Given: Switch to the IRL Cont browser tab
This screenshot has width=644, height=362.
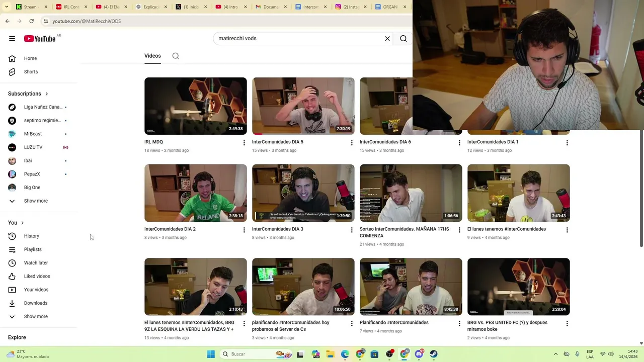Looking at the screenshot, I should (x=71, y=7).
